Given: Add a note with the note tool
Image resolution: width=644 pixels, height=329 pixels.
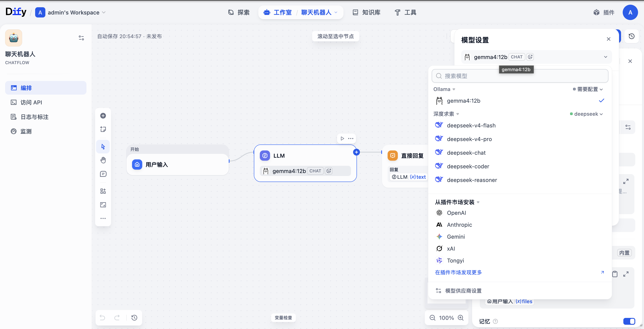Looking at the screenshot, I should tap(103, 129).
